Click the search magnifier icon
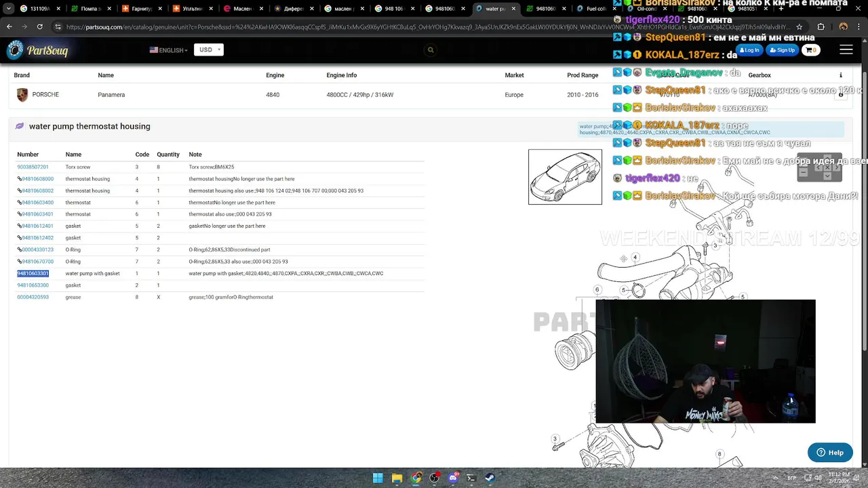Screen dimensions: 868x488 pos(431,49)
